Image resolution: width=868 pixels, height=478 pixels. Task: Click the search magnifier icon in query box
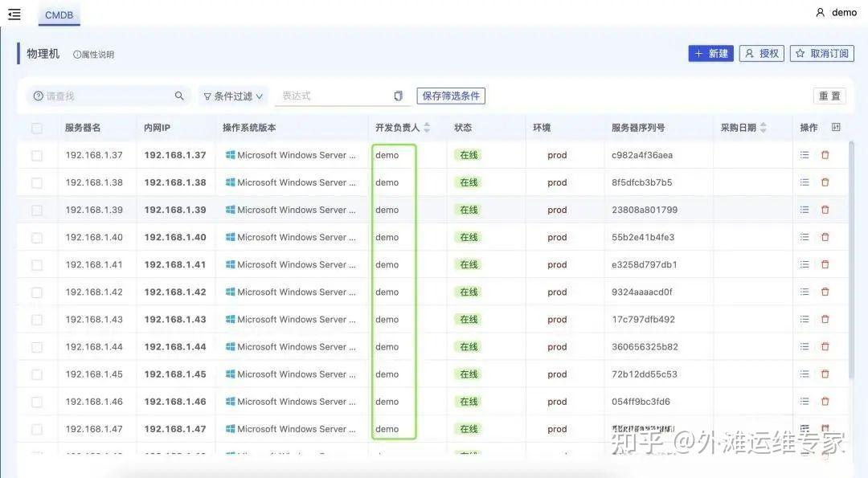pyautogui.click(x=178, y=95)
